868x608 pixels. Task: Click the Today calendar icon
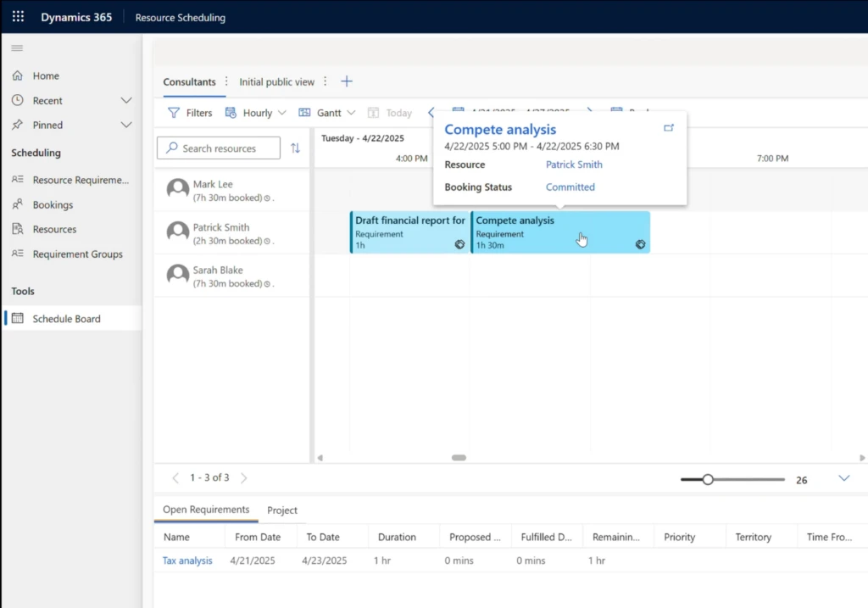[x=373, y=112]
